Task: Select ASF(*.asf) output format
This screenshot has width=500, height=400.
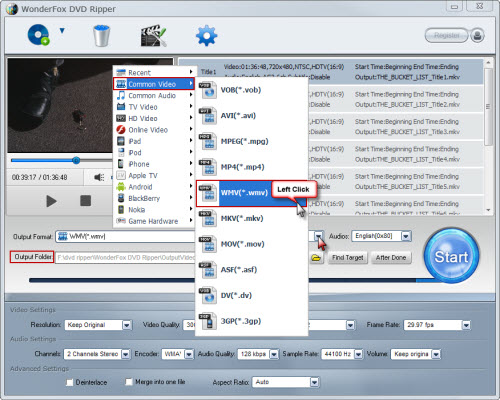Action: click(x=251, y=270)
